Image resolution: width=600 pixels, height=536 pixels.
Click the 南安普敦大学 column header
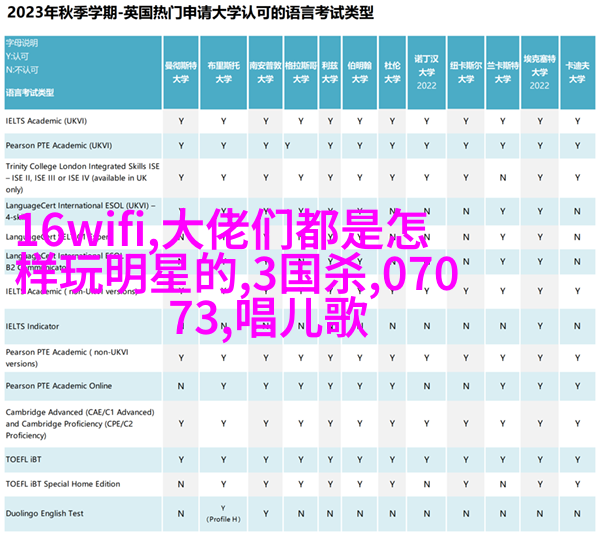coord(266,72)
